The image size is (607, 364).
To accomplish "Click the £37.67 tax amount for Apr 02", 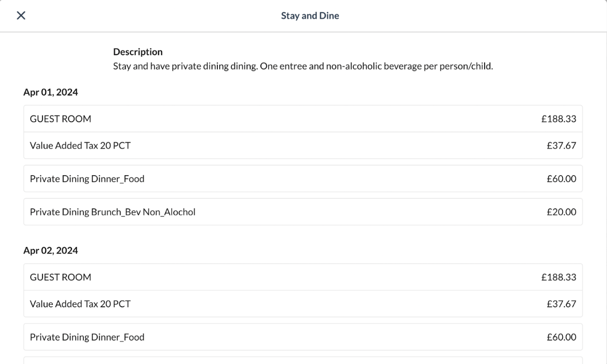I will [561, 304].
